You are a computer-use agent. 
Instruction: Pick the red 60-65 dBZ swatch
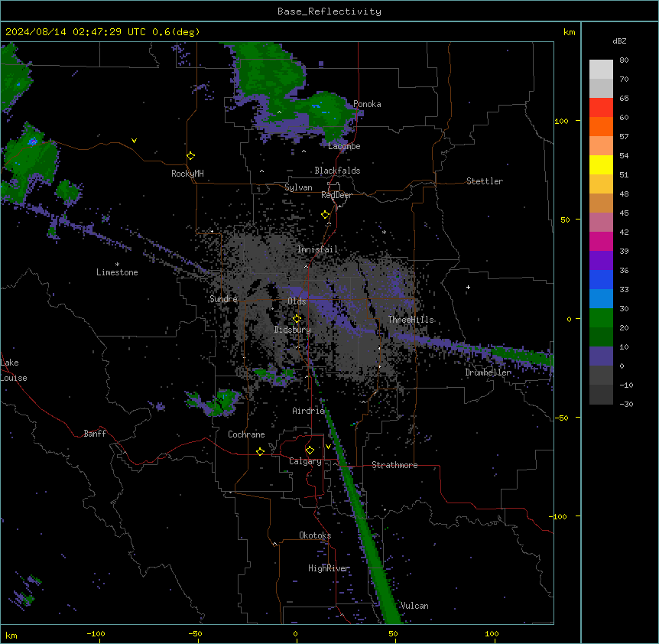coord(601,107)
